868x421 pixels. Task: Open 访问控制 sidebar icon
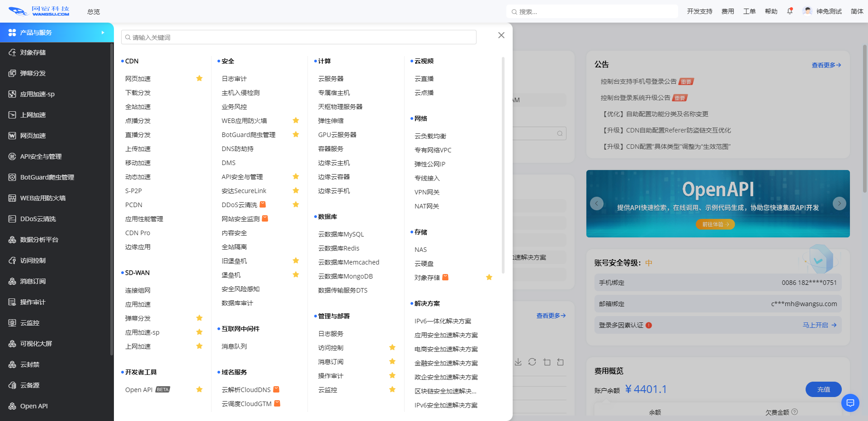click(12, 260)
